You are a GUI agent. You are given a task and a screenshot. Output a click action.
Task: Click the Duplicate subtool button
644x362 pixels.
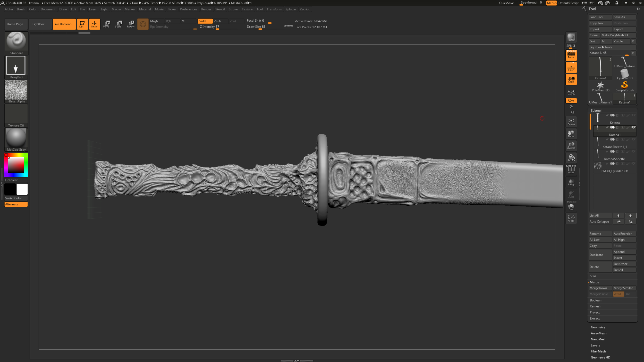click(x=600, y=255)
